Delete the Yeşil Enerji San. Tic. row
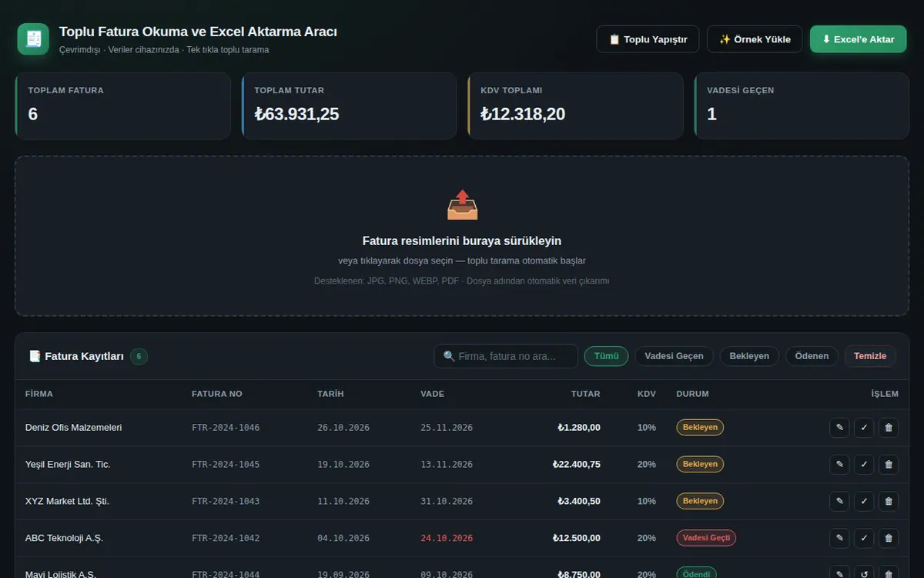Viewport: 924px width, 578px height. tap(889, 464)
